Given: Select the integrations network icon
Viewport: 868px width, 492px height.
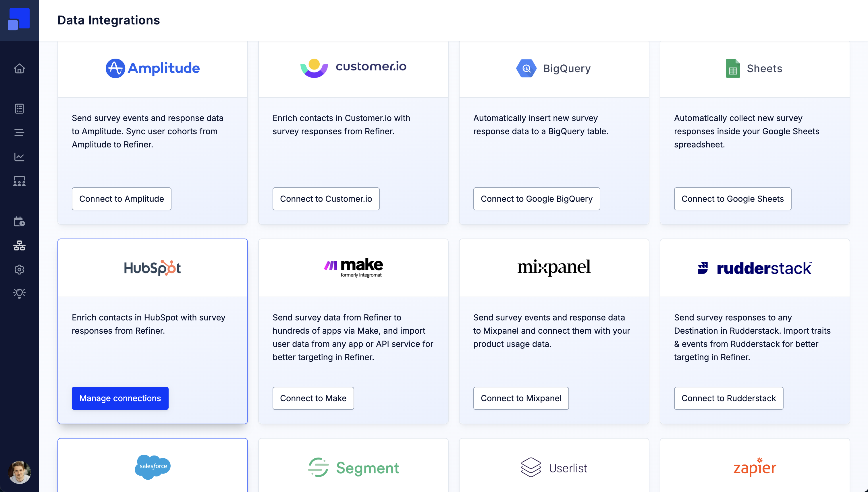Looking at the screenshot, I should click(x=19, y=246).
